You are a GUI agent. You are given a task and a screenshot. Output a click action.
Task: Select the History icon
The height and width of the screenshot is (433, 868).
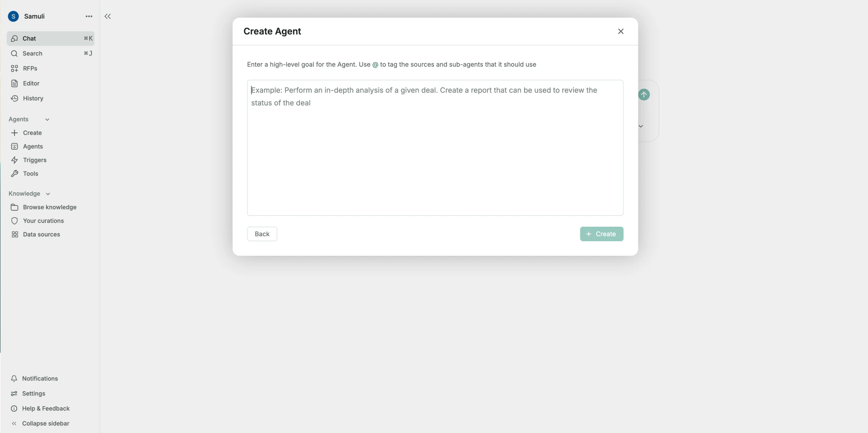[x=14, y=98]
